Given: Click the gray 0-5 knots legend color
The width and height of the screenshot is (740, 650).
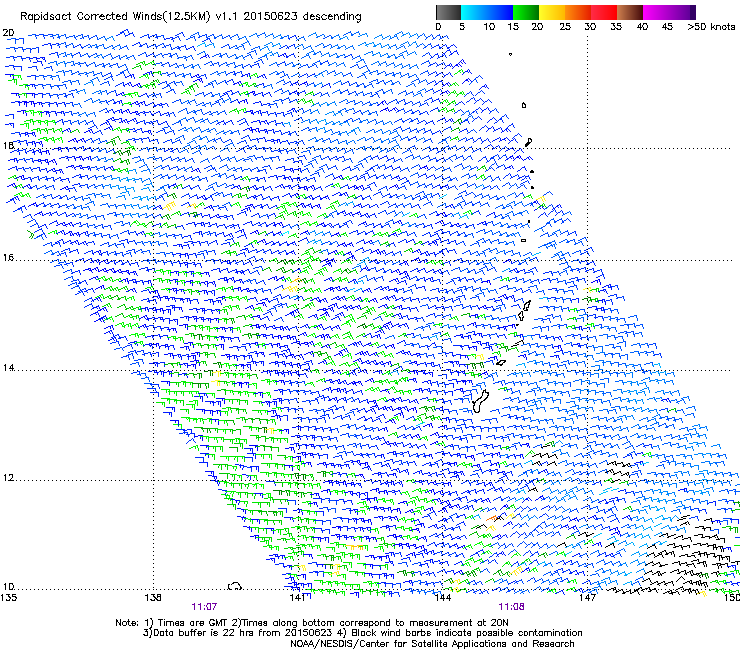Looking at the screenshot, I should 448,12.
